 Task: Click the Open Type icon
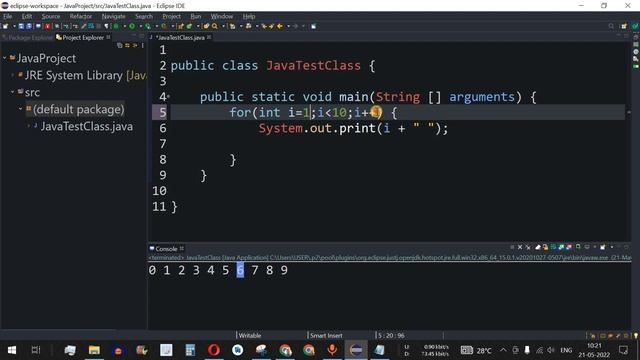[x=206, y=26]
